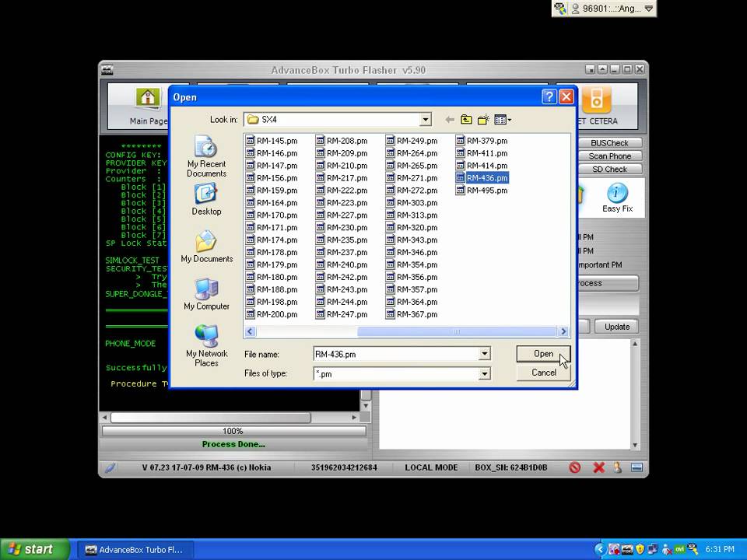This screenshot has height=560, width=747.
Task: Select file RM-200.pm
Action: pos(272,314)
